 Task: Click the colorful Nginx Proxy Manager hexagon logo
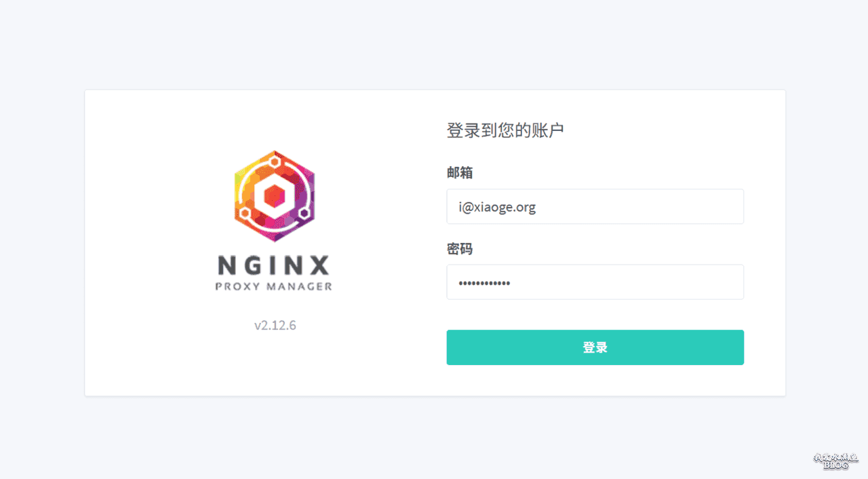275,196
